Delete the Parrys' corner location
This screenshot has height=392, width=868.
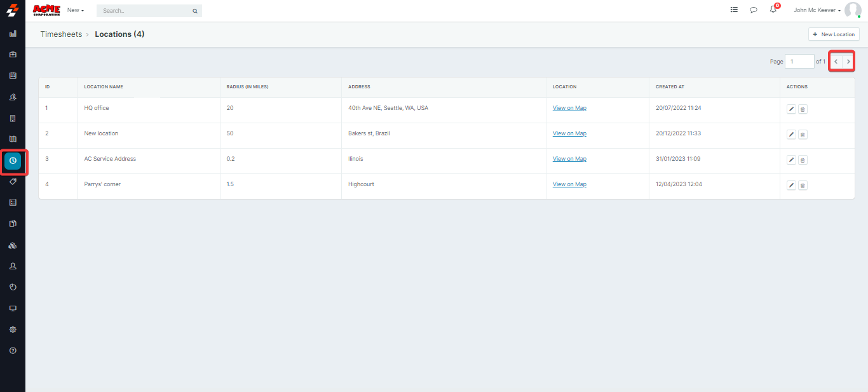point(803,186)
